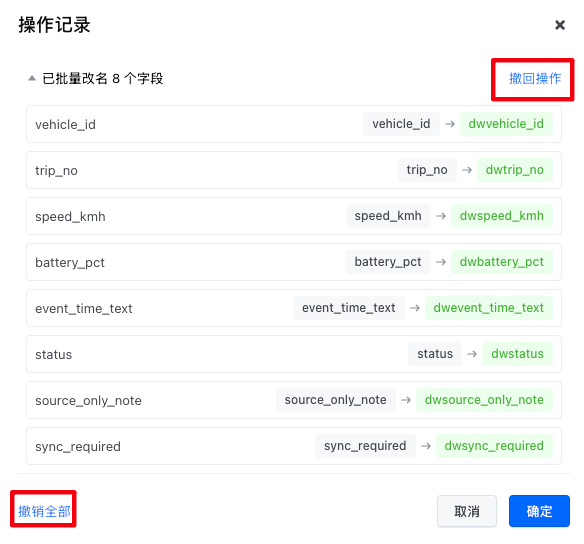
Task: Click the green dwtrip_no tag
Action: pyautogui.click(x=515, y=170)
